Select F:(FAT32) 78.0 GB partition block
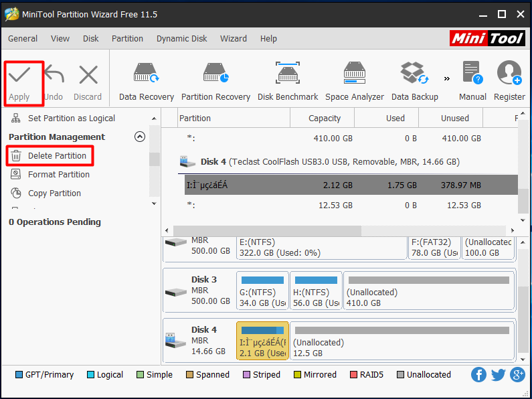Screen dimensions: 532x399 pos(434,248)
